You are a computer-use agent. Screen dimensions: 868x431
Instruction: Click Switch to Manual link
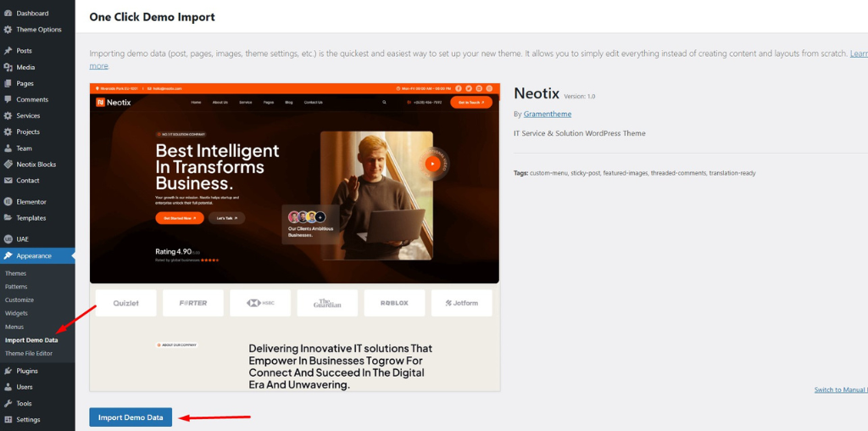tap(840, 389)
